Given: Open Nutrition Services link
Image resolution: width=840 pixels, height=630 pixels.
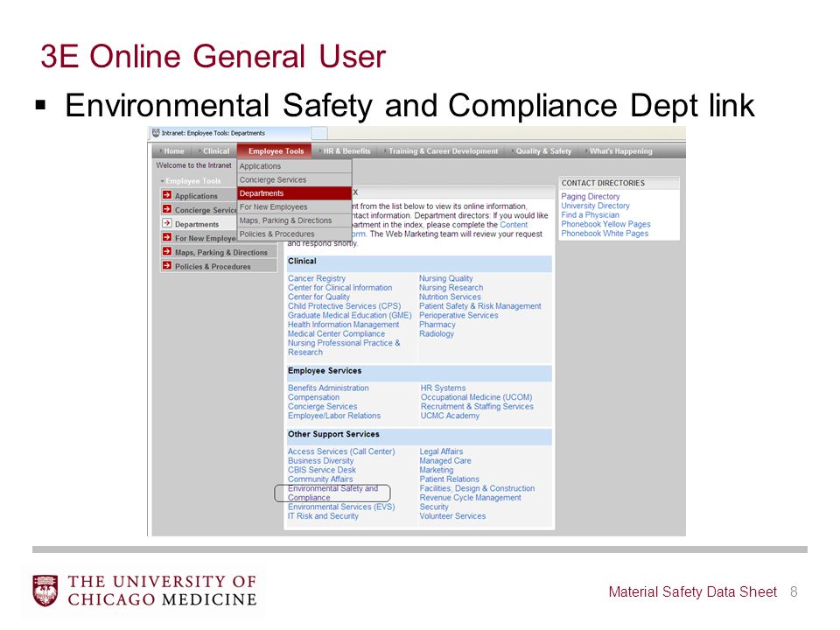Looking at the screenshot, I should (450, 297).
